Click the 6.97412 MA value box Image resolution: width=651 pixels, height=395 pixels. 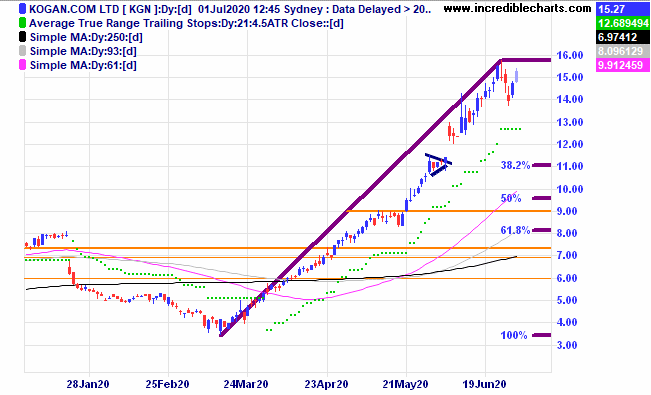[622, 37]
